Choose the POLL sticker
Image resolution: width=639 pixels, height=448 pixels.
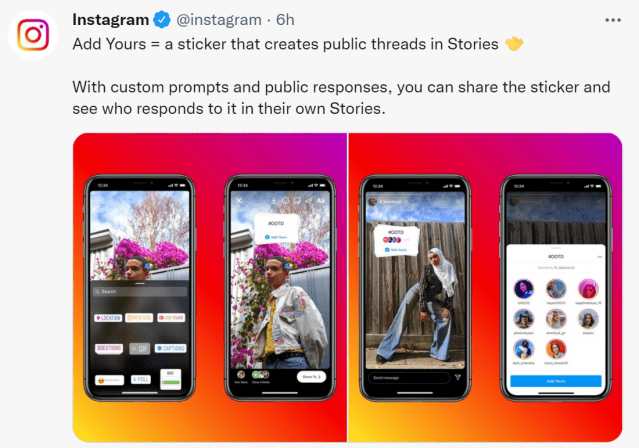141,380
